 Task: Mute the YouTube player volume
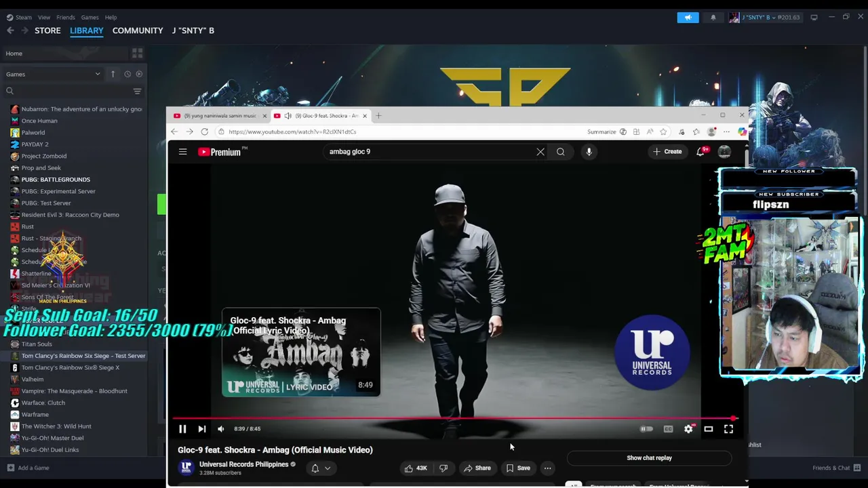coord(220,428)
